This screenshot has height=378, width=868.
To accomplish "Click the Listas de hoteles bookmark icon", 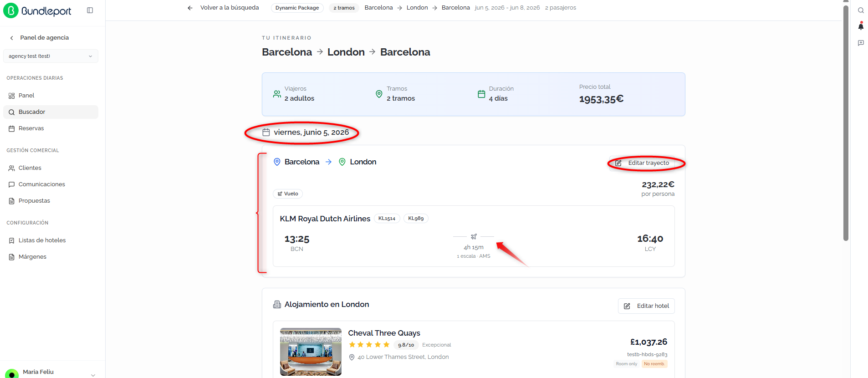I will pos(12,240).
